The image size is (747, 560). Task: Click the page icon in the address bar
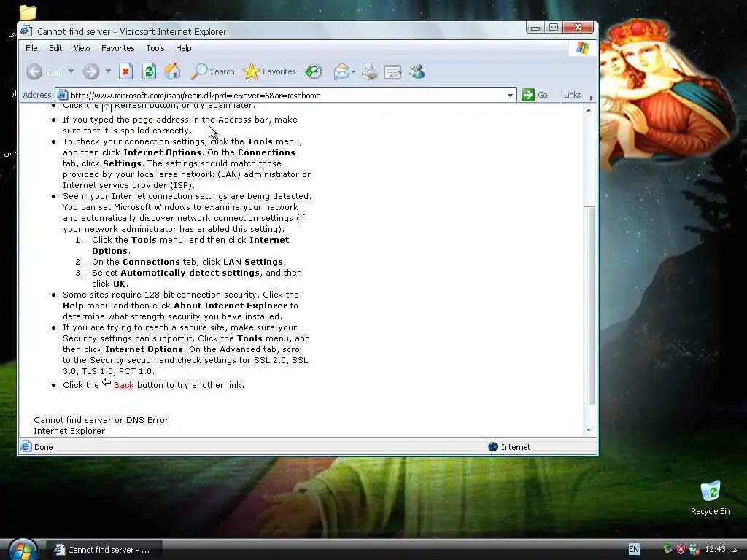[x=63, y=96]
